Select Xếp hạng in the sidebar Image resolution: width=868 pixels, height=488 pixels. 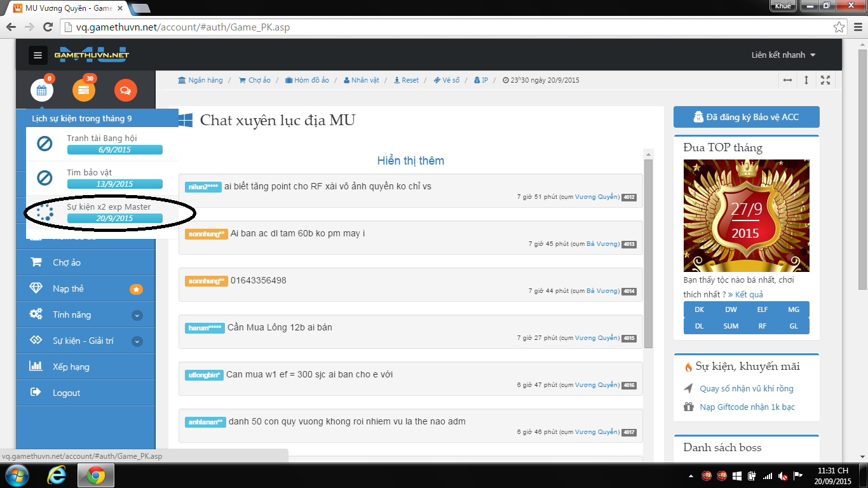(71, 367)
